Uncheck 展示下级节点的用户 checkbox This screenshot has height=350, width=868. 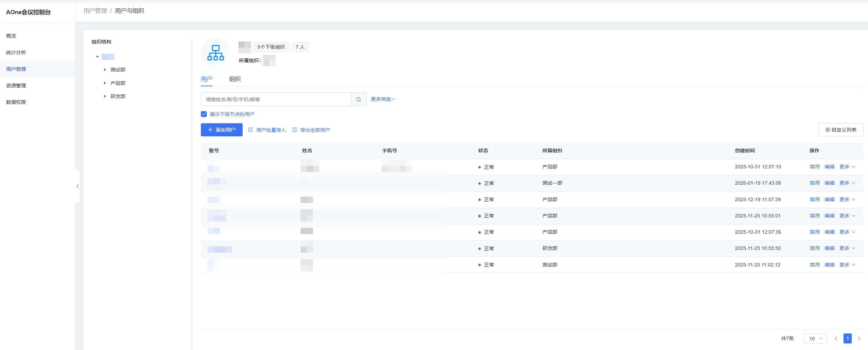click(204, 114)
